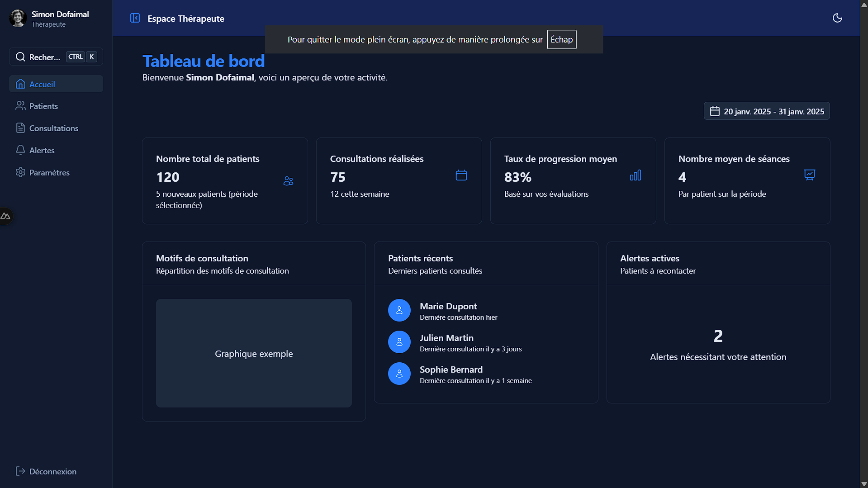Click Marie Dupont's avatar icon
This screenshot has width=868, height=488.
(399, 310)
